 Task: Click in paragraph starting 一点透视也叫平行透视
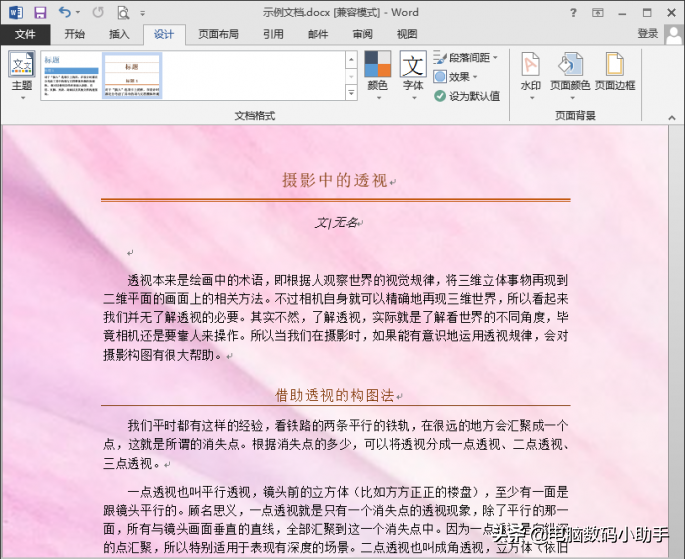tap(336, 520)
